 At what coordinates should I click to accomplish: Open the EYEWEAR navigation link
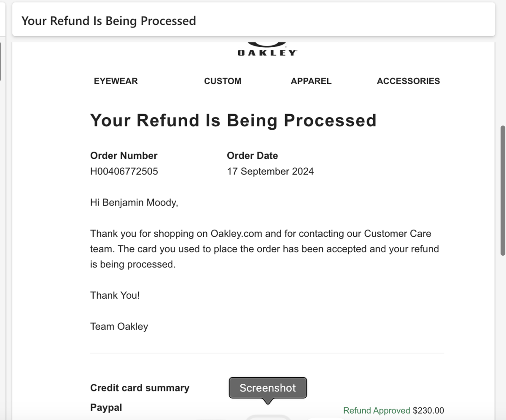[116, 81]
